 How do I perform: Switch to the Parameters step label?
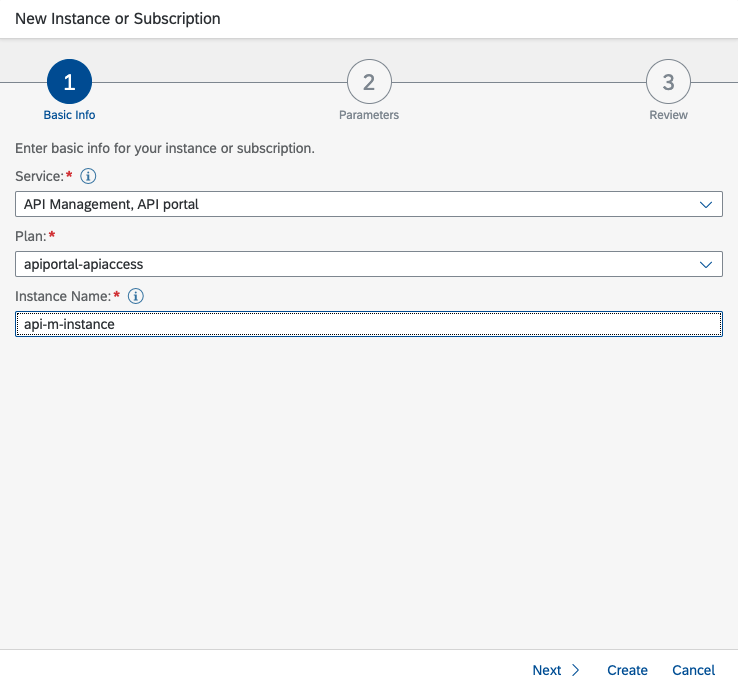(369, 115)
